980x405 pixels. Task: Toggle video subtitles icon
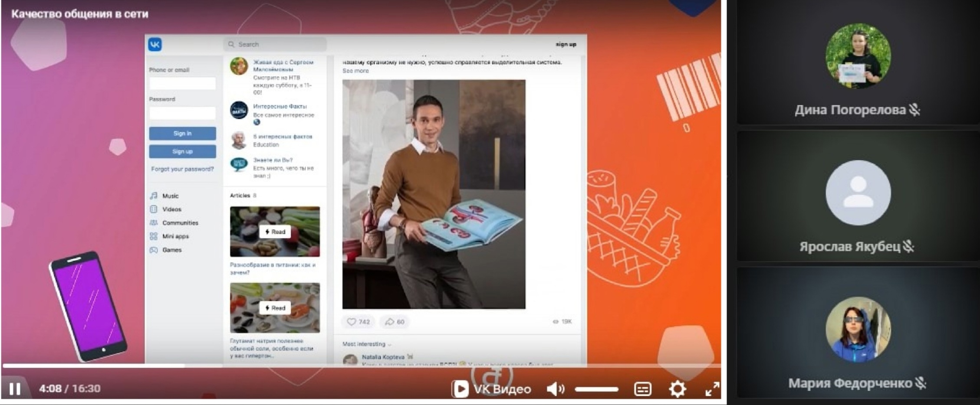click(642, 389)
